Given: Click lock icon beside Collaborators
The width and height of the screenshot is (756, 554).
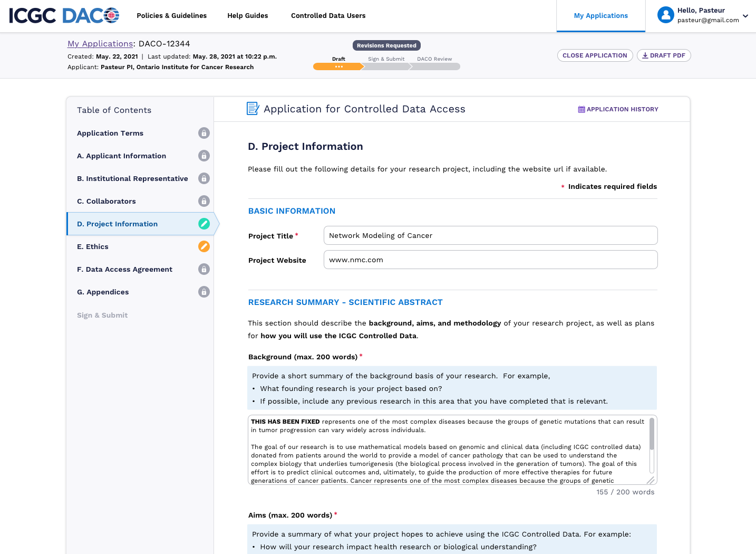Looking at the screenshot, I should (x=204, y=201).
